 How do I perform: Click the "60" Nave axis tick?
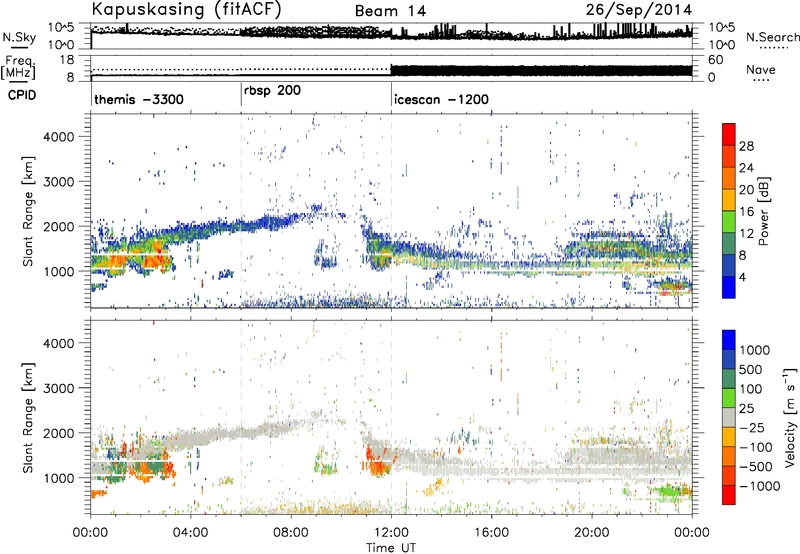(x=716, y=60)
